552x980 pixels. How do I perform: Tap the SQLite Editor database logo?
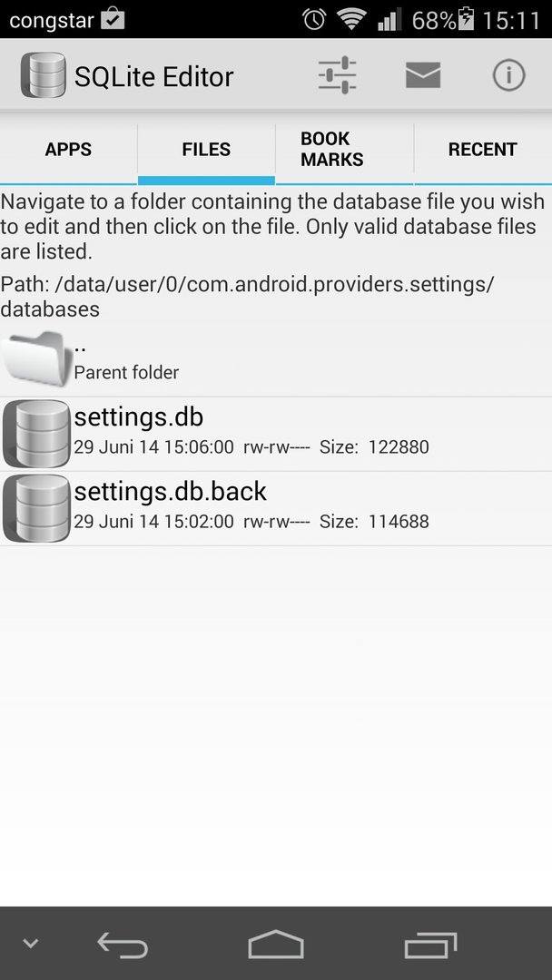pos(44,75)
